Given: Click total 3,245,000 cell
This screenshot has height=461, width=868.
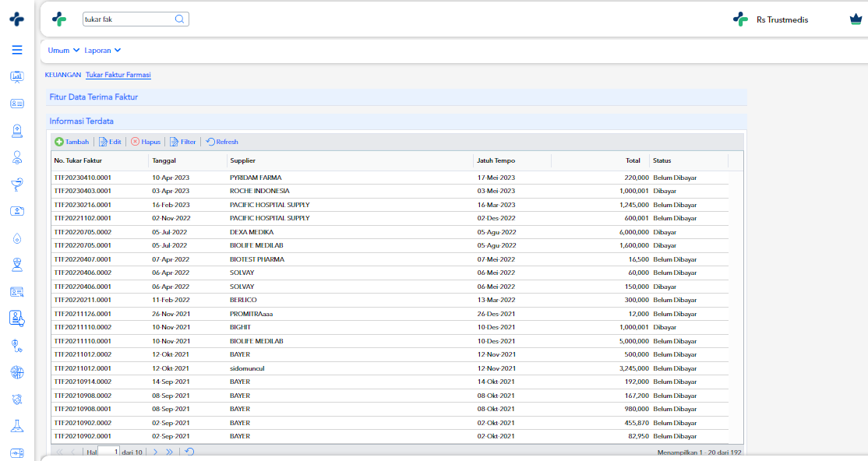Looking at the screenshot, I should click(x=601, y=368).
